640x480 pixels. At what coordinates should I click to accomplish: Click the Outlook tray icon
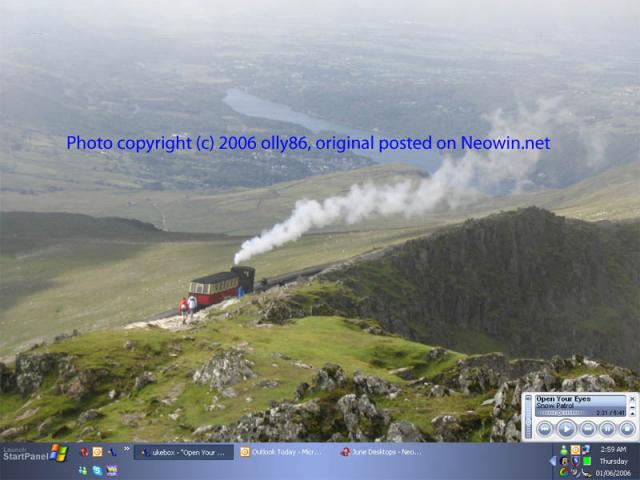[x=575, y=450]
